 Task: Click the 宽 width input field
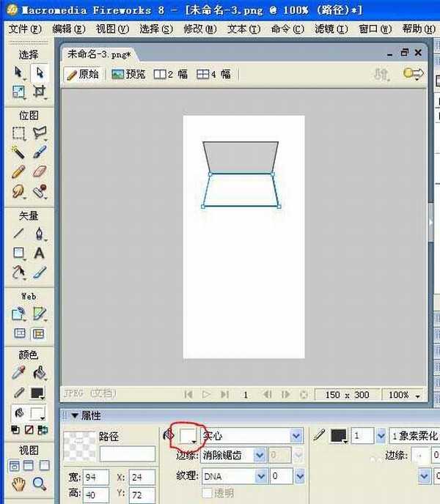tap(96, 477)
